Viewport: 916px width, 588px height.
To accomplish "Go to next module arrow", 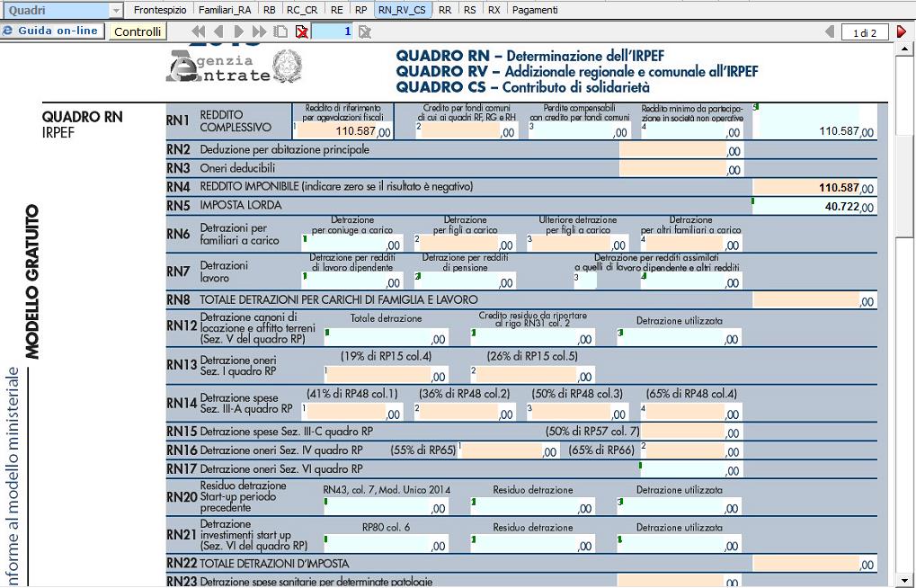I will coord(238,31).
